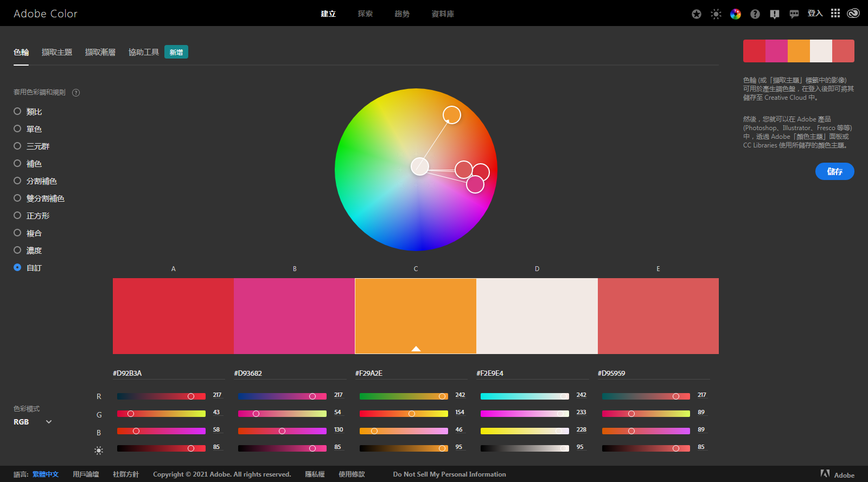Click the harmony rule help tooltip icon
This screenshot has width=868, height=482.
76,93
